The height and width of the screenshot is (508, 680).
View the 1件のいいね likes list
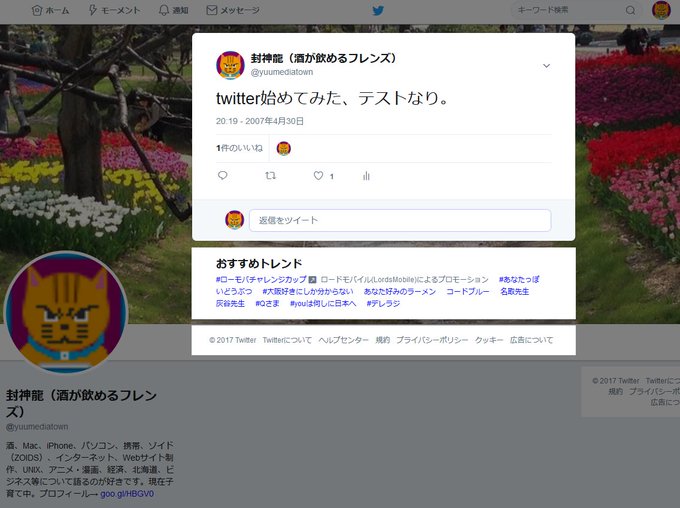click(239, 148)
